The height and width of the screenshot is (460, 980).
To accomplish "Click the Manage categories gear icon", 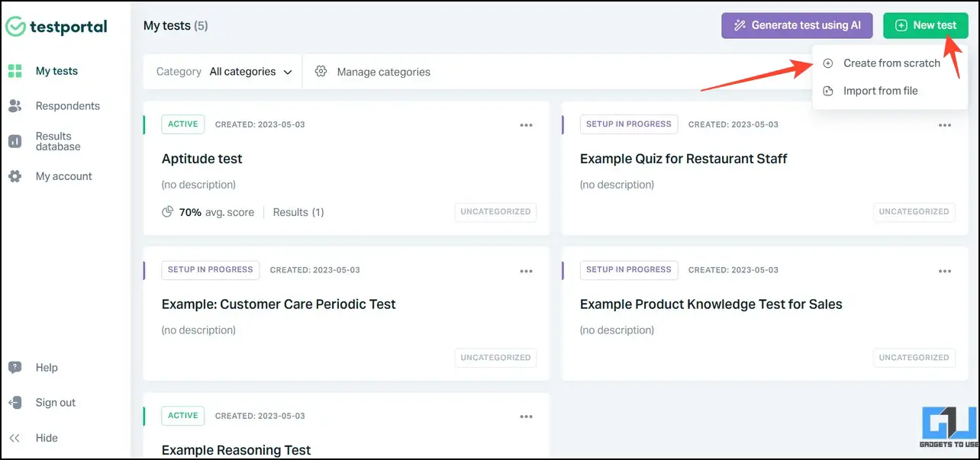I will pyautogui.click(x=321, y=72).
